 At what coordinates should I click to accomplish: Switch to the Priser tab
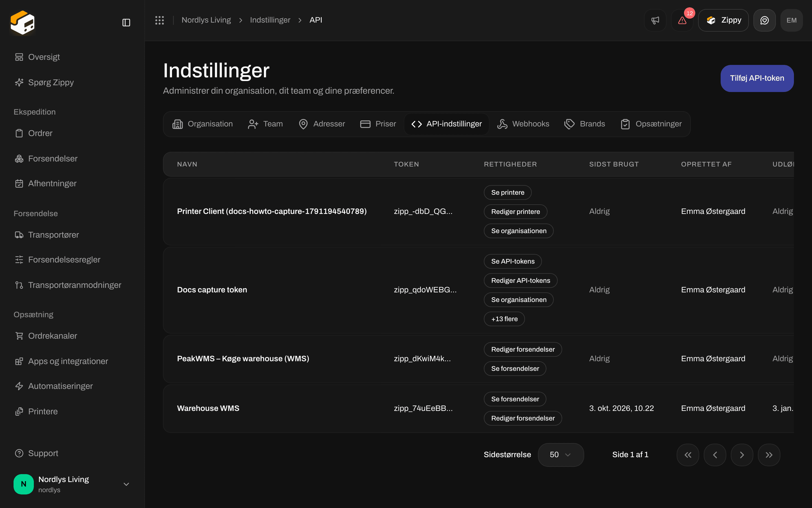point(378,124)
